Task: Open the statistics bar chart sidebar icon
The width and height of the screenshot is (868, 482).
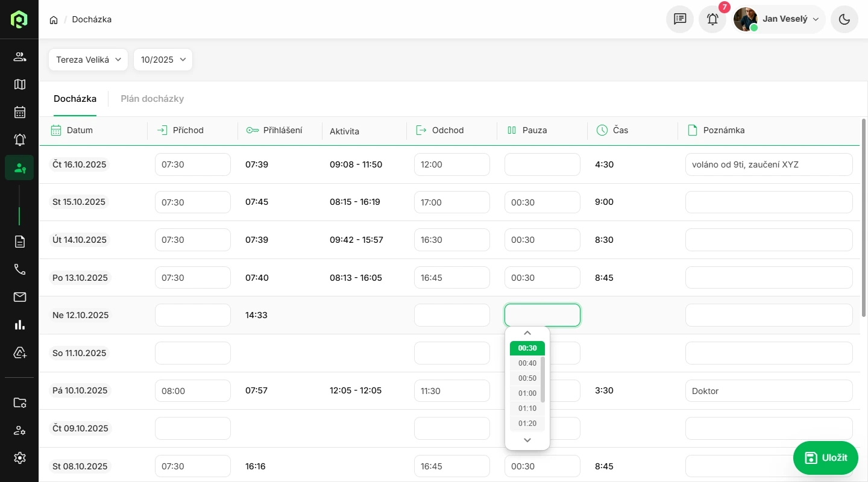Action: click(19, 325)
